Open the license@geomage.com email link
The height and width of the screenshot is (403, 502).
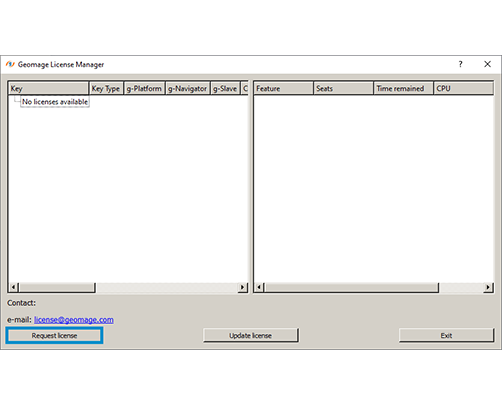pyautogui.click(x=74, y=320)
